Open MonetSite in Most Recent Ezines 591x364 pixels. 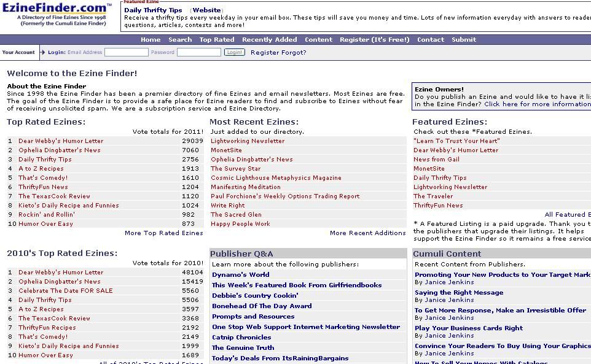(226, 150)
